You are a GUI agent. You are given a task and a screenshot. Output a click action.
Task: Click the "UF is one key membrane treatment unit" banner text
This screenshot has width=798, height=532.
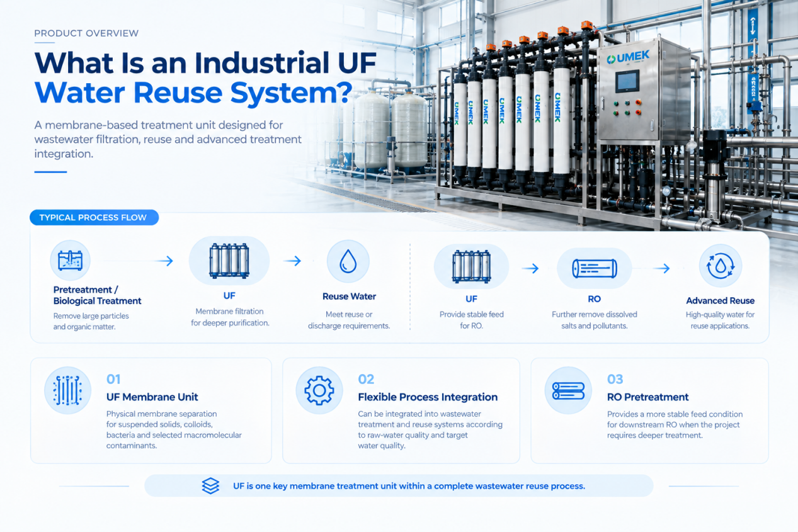click(409, 486)
